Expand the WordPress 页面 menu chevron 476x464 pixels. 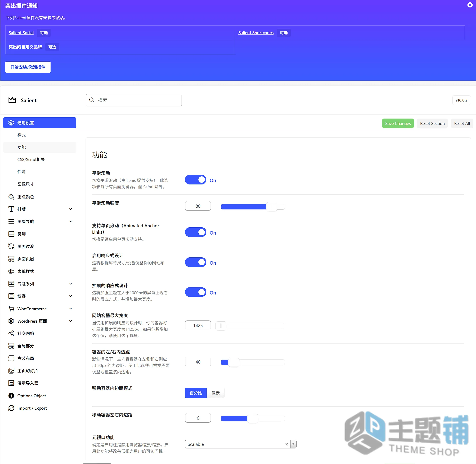click(70, 321)
